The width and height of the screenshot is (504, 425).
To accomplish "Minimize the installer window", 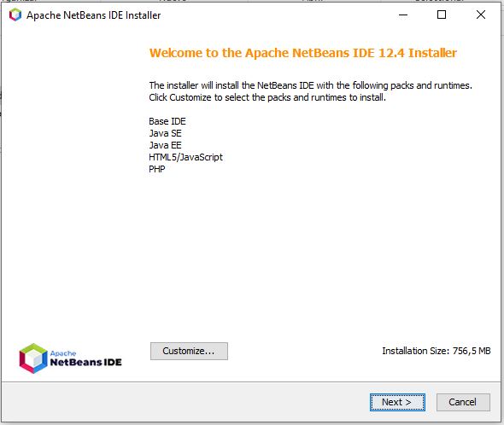I will tap(403, 15).
